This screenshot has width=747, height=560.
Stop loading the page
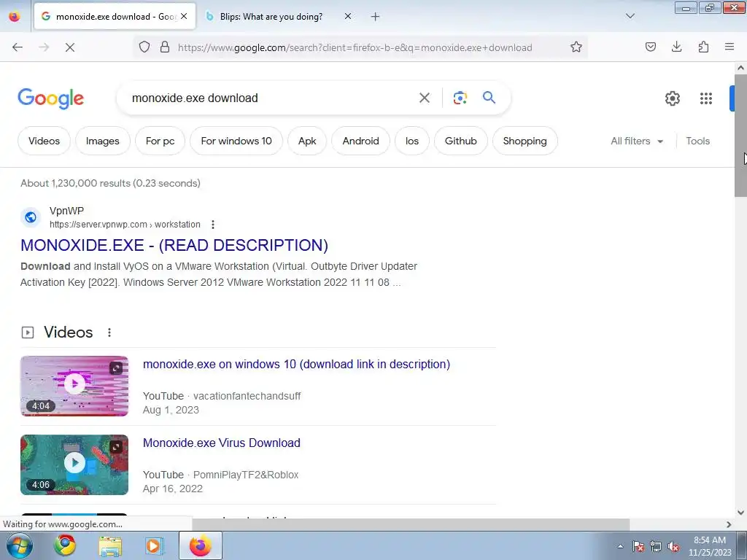coord(69,47)
